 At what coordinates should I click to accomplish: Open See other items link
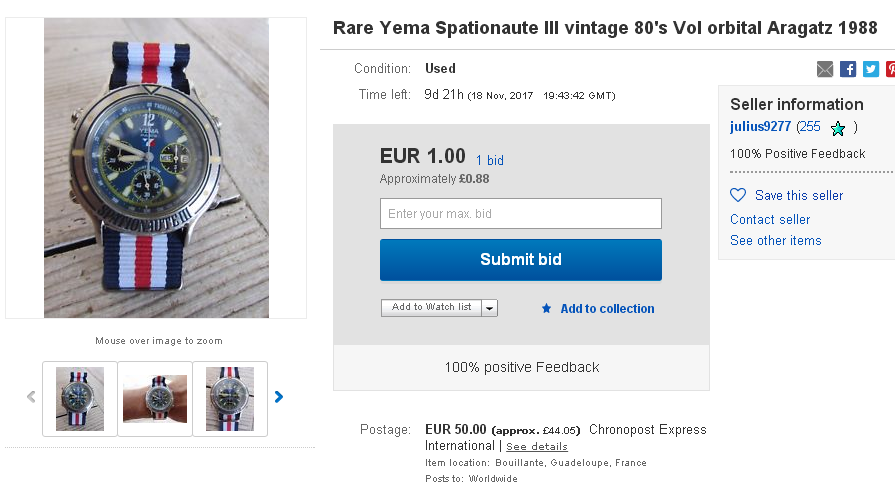(x=775, y=240)
